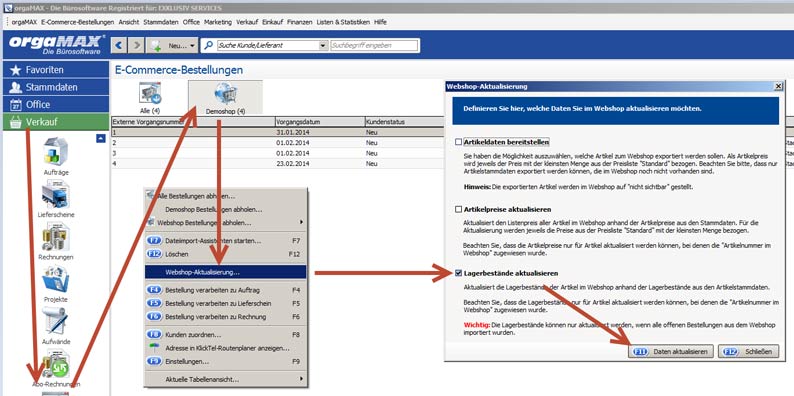Click the Suchbegriff eingeben search field
794x396 pixels.
tap(375, 46)
